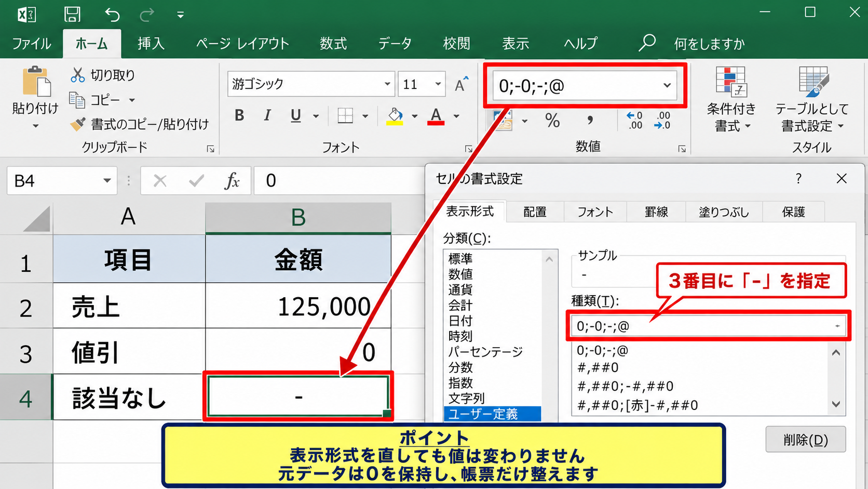868x489 pixels.
Task: Click the Borders icon
Action: click(x=345, y=115)
